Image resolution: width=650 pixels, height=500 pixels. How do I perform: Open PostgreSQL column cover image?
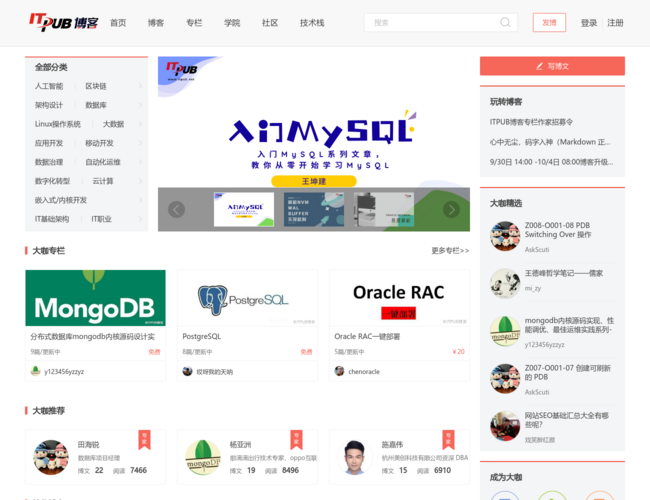tap(247, 298)
